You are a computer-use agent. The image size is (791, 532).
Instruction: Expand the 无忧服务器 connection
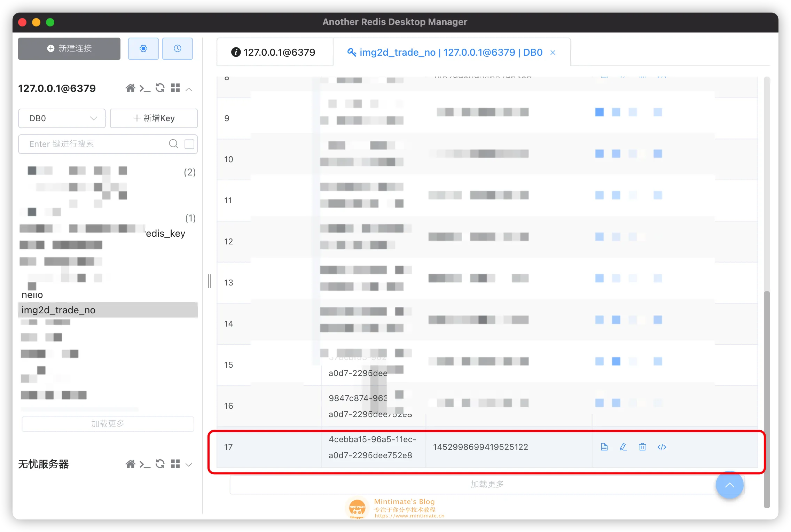click(x=189, y=465)
